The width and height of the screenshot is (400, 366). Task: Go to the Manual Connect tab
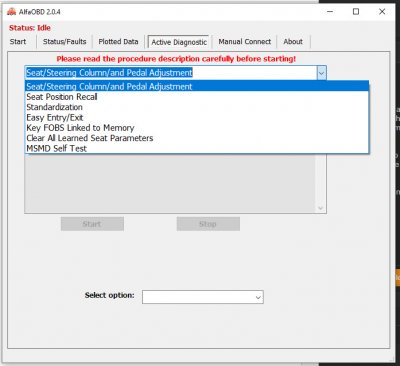245,42
